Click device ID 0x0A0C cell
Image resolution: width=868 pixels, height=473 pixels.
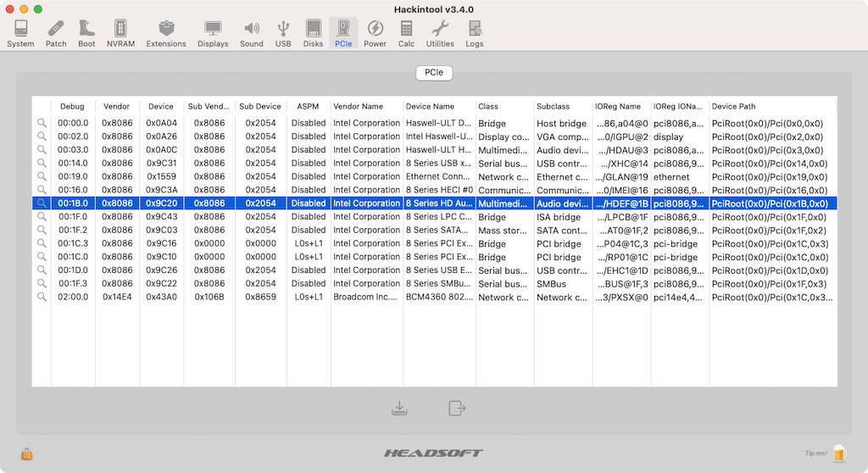tap(161, 149)
